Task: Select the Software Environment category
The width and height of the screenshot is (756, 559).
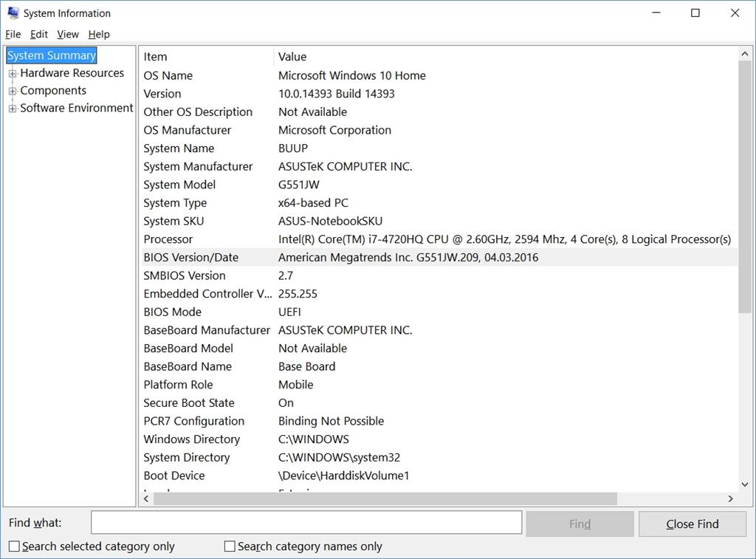Action: click(76, 108)
